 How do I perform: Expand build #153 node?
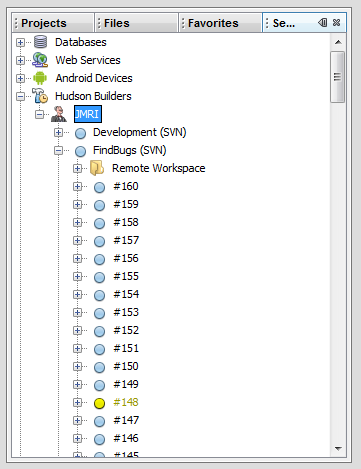point(77,312)
